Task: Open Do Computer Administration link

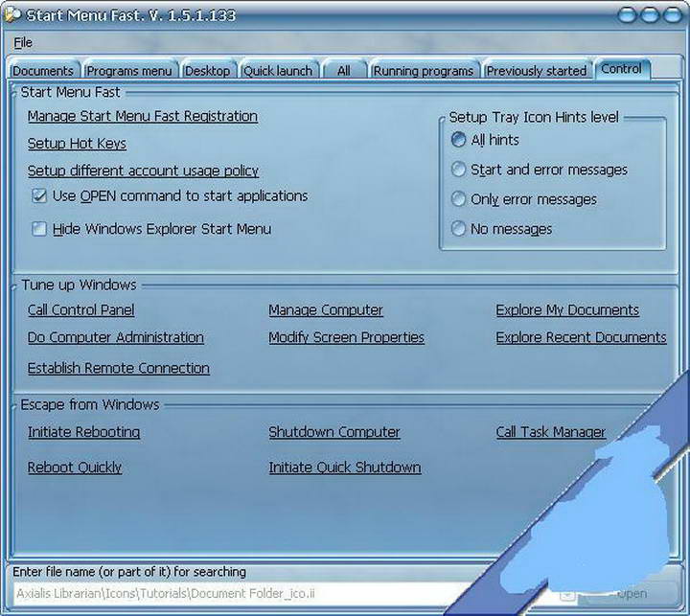Action: pyautogui.click(x=116, y=337)
